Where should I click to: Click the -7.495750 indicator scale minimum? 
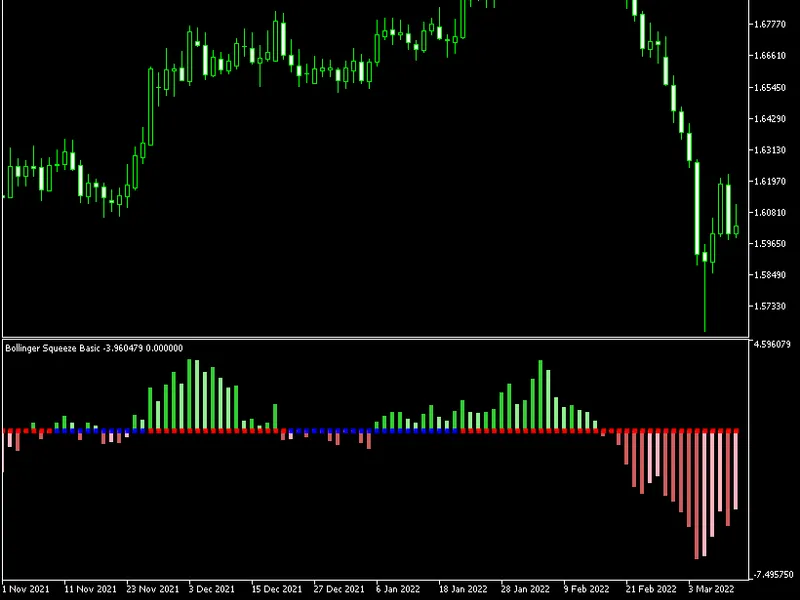(773, 574)
